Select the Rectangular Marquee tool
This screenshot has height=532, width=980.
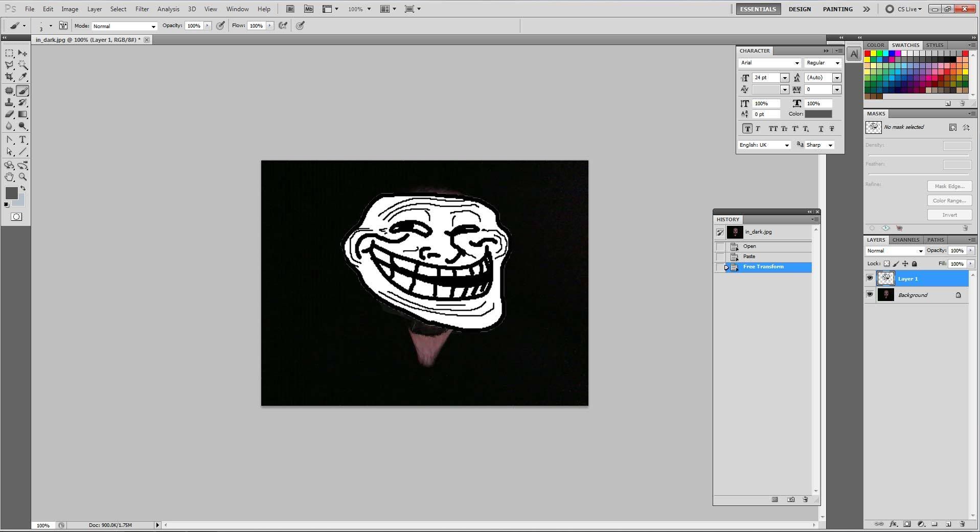click(9, 53)
